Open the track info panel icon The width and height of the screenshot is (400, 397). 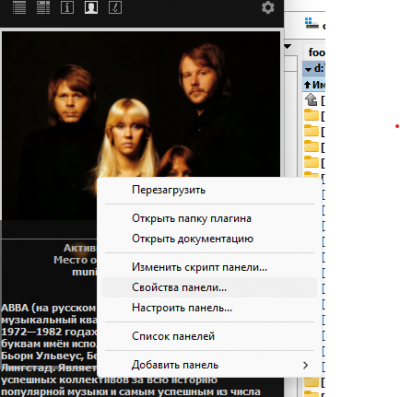coord(67,8)
